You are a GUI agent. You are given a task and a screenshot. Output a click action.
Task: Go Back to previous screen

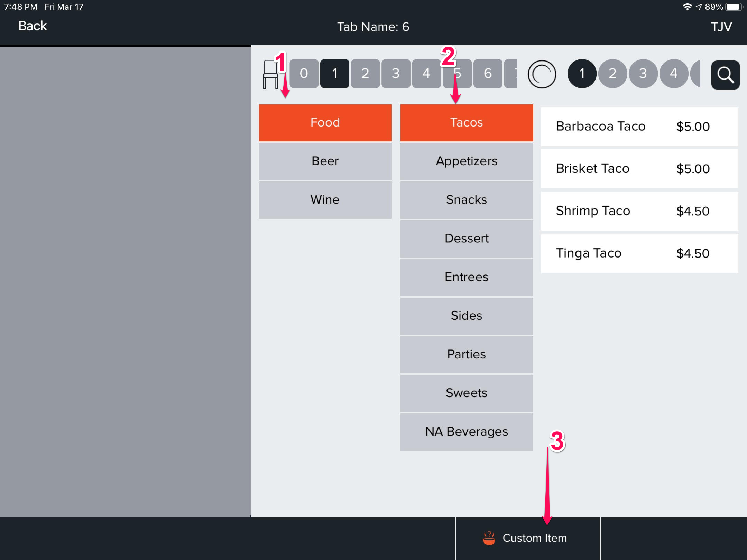point(33,26)
